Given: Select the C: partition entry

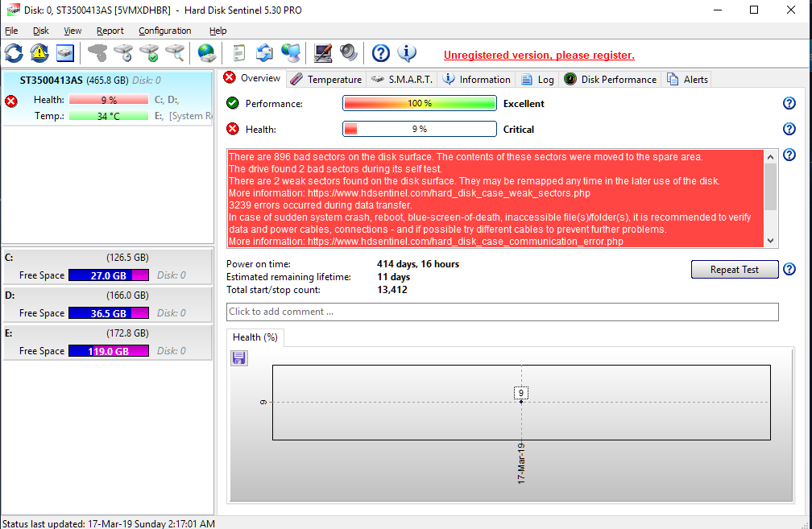Looking at the screenshot, I should 108,267.
